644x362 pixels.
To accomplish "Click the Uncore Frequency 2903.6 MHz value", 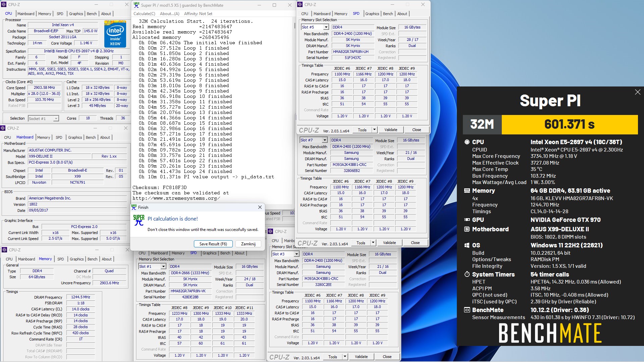I will [x=109, y=283].
